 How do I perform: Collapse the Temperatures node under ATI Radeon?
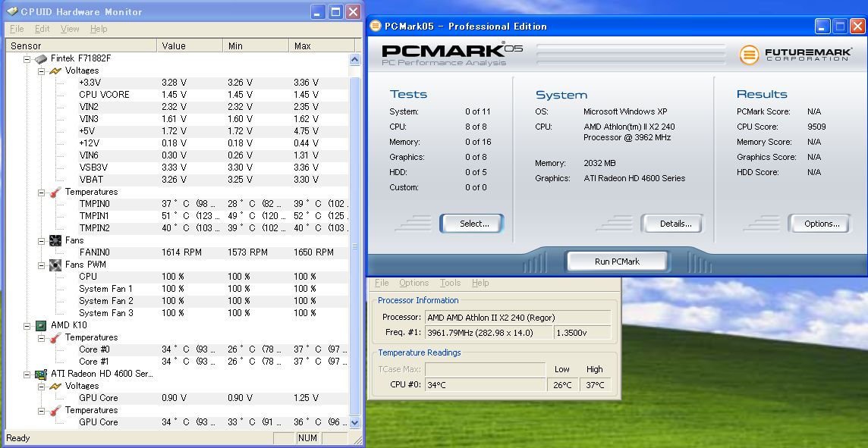click(x=41, y=411)
